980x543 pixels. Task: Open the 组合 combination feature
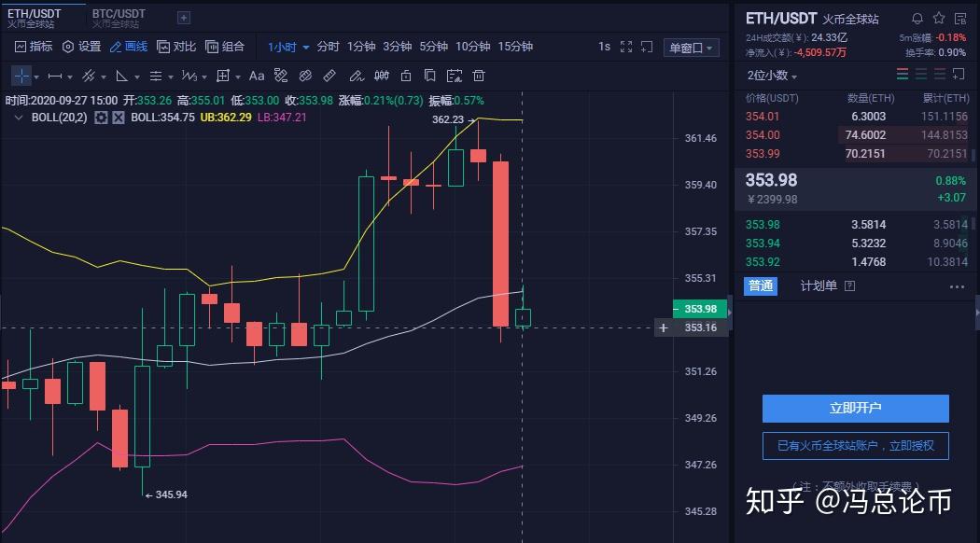[224, 47]
